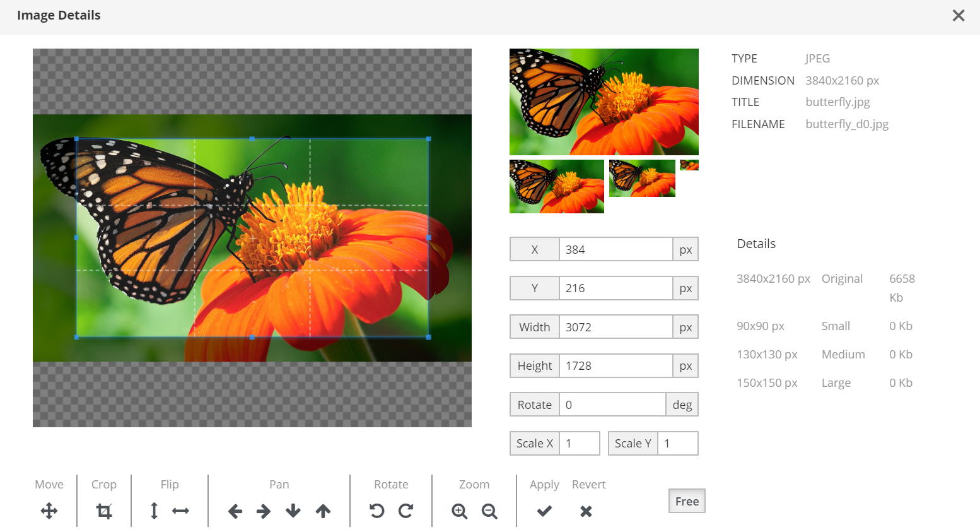
Task: Pan the image left
Action: 235,511
